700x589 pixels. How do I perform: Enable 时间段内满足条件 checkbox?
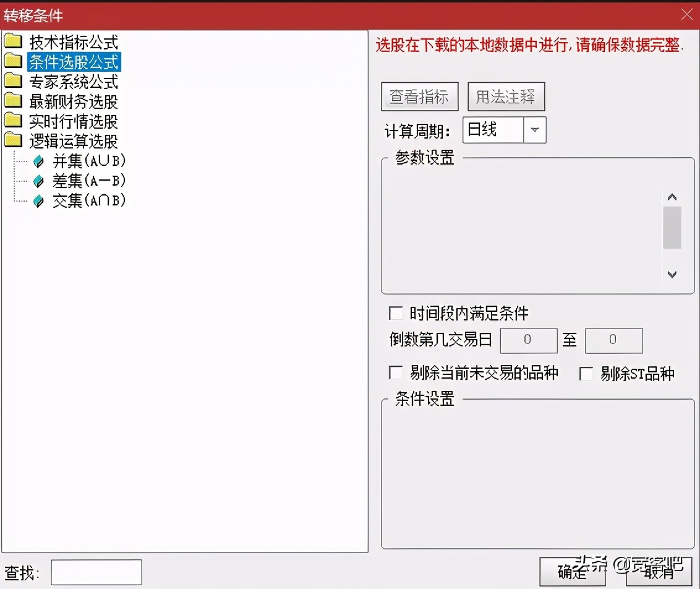[396, 314]
